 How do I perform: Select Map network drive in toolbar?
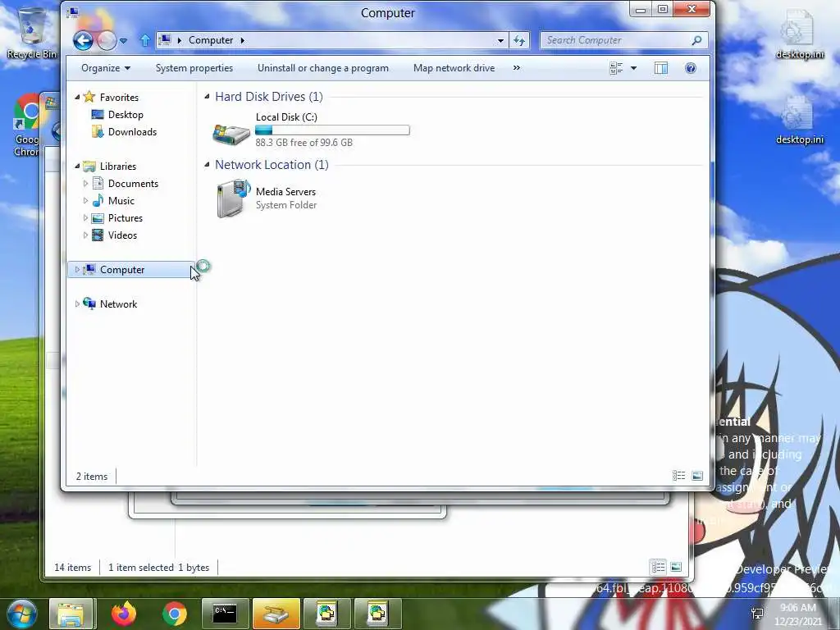(454, 68)
